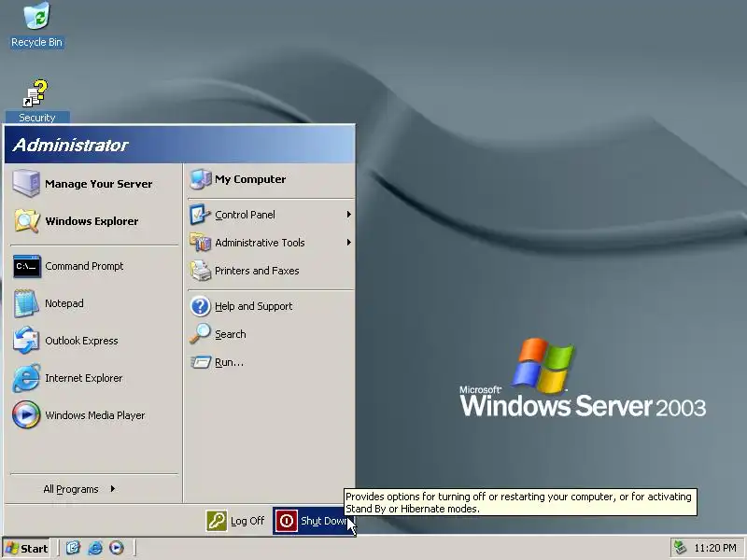This screenshot has height=560, width=747.
Task: Click the My Computer icon
Action: click(201, 179)
